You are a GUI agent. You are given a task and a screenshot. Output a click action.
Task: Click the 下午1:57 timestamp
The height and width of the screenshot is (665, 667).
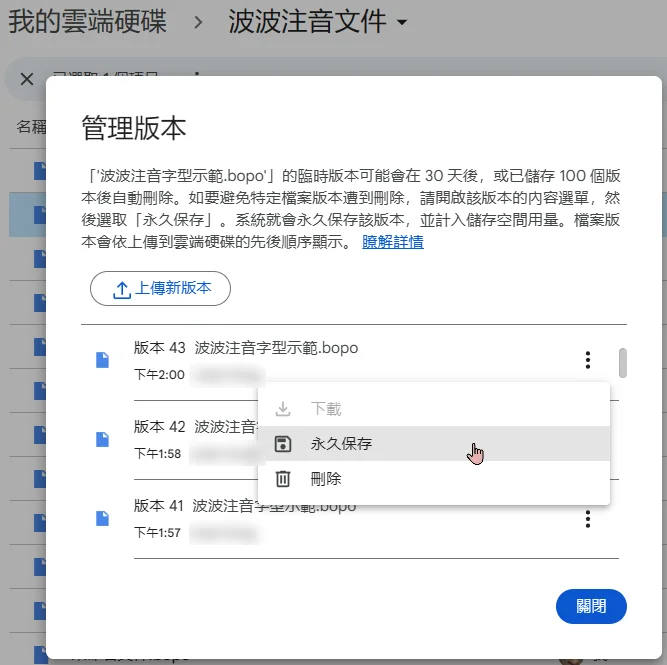157,533
